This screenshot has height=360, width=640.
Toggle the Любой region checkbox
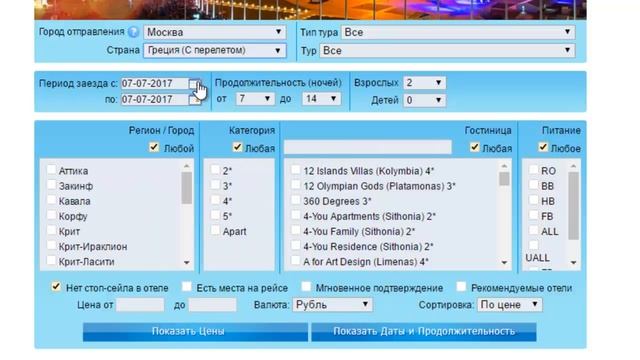154,147
